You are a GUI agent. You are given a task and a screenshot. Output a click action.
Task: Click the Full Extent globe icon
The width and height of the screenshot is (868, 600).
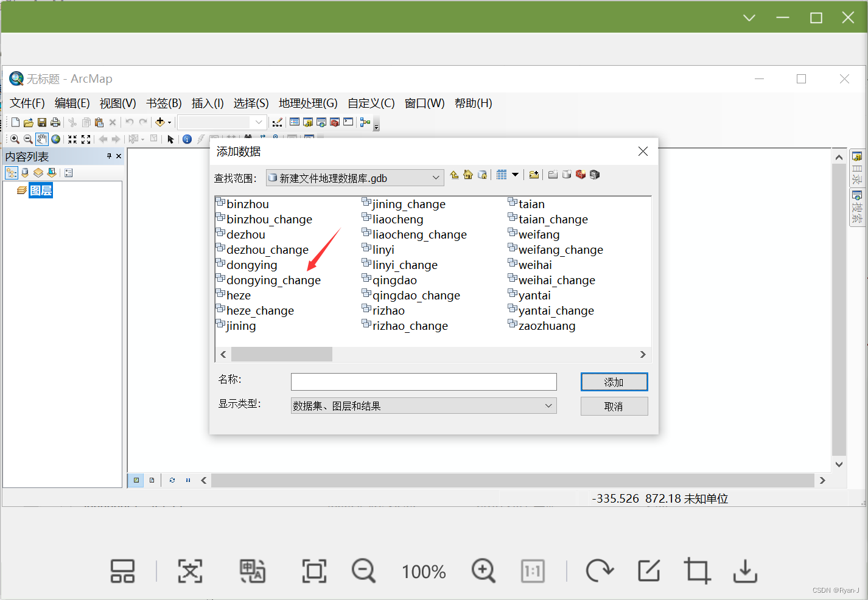pos(56,139)
